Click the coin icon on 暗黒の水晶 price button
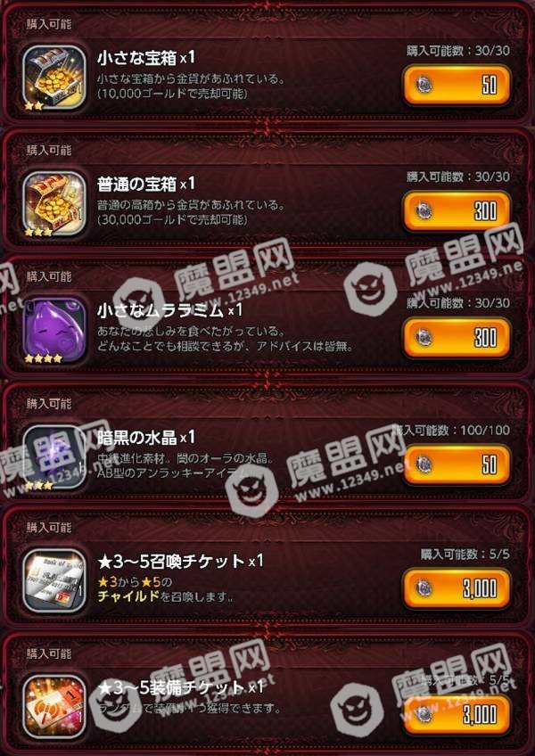Viewport: 535px width, 756px height. click(x=424, y=464)
